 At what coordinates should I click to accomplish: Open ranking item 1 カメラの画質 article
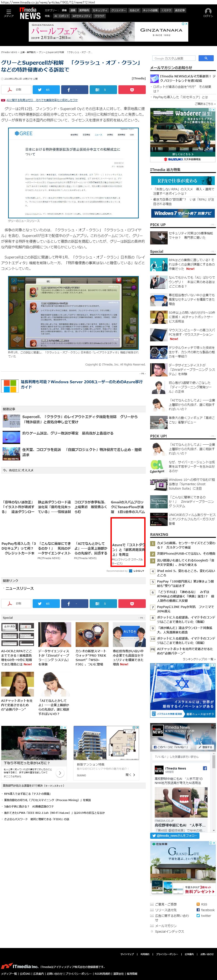tap(186, 545)
